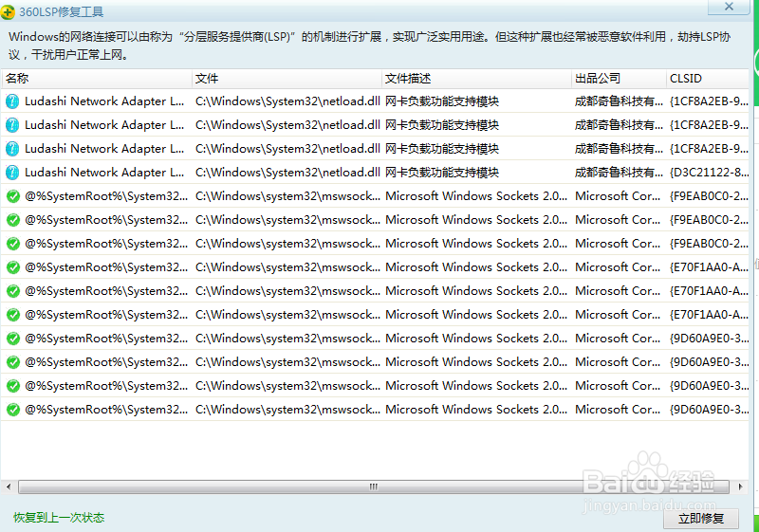The width and height of the screenshot is (759, 532).
Task: Select 成都奇鲁科技有... in the D3C21122 row
Action: coord(619,173)
